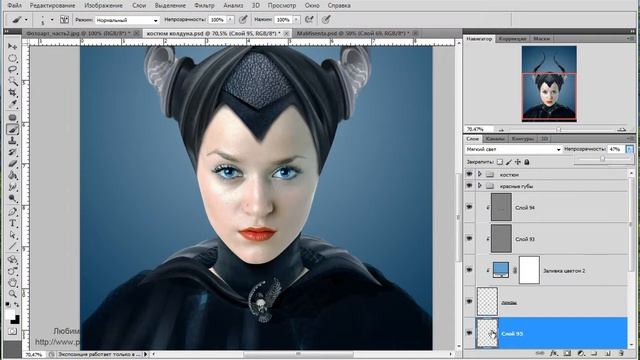Image resolution: width=640 pixels, height=360 pixels.
Task: Open the brush preset picker arrow
Action: pos(52,20)
